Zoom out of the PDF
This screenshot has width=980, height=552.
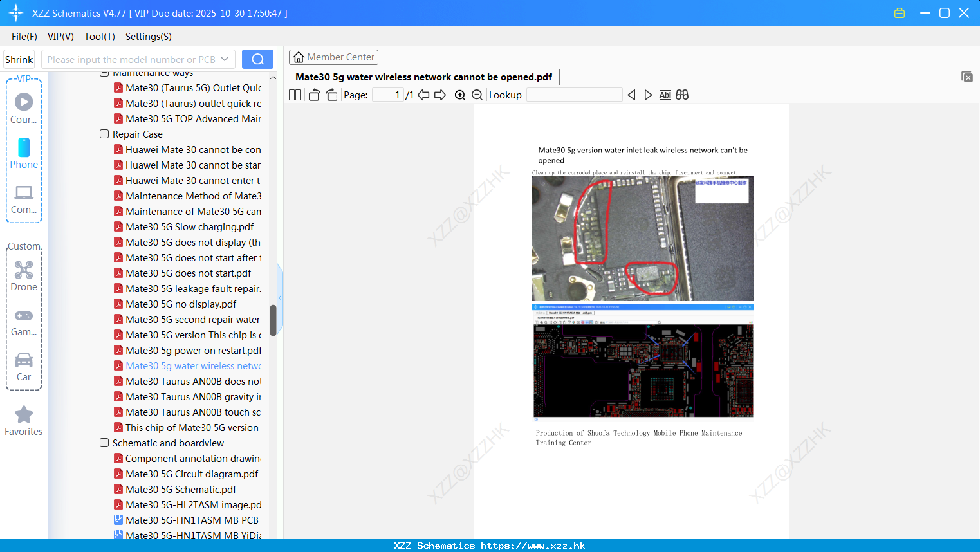[477, 95]
